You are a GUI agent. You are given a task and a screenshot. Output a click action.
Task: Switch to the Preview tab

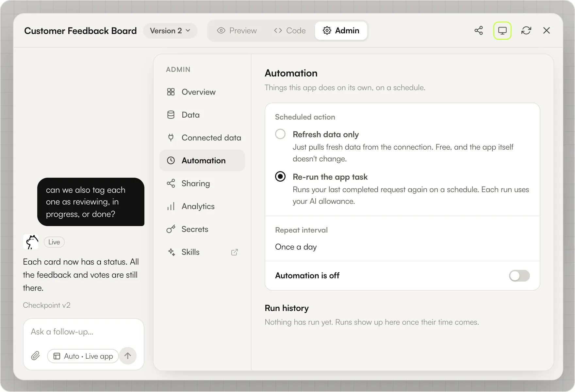pos(237,31)
